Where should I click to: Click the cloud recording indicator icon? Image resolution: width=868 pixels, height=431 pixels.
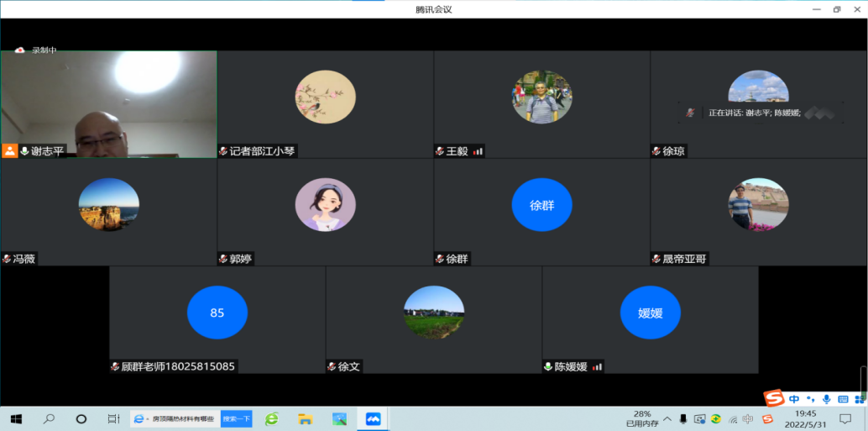tap(20, 50)
